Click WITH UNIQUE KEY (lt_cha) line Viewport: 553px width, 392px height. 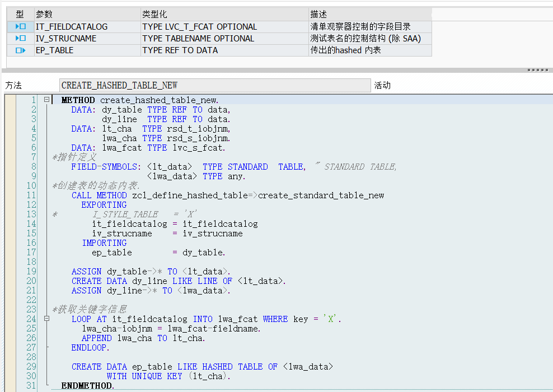click(x=168, y=376)
